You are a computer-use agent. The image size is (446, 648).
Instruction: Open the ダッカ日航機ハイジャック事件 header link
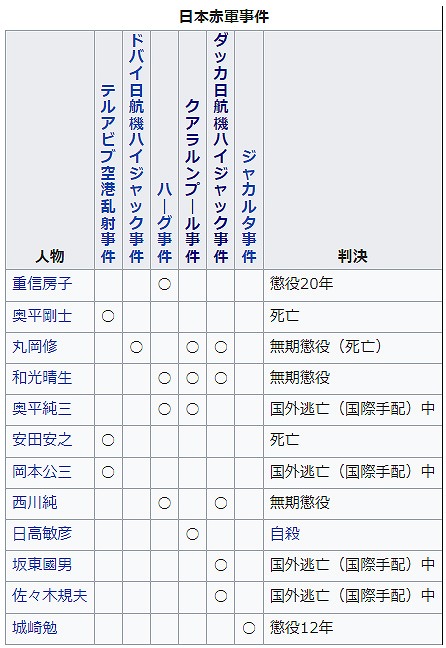point(221,148)
